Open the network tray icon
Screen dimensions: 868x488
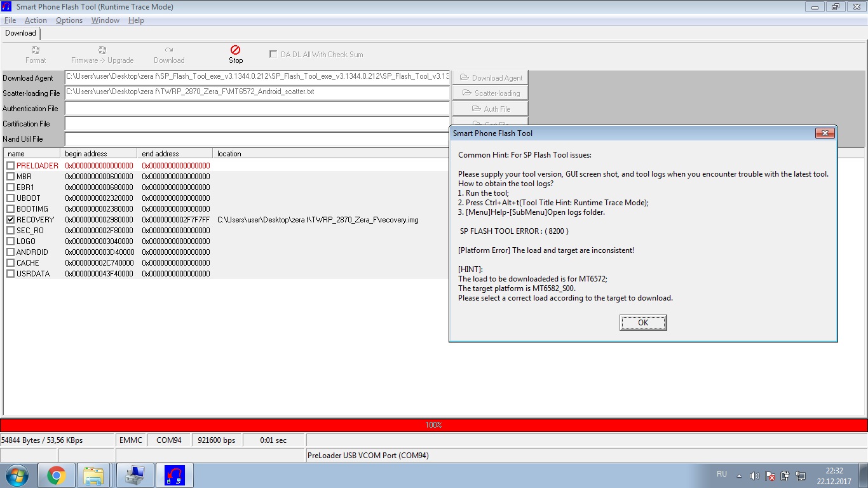click(x=800, y=475)
